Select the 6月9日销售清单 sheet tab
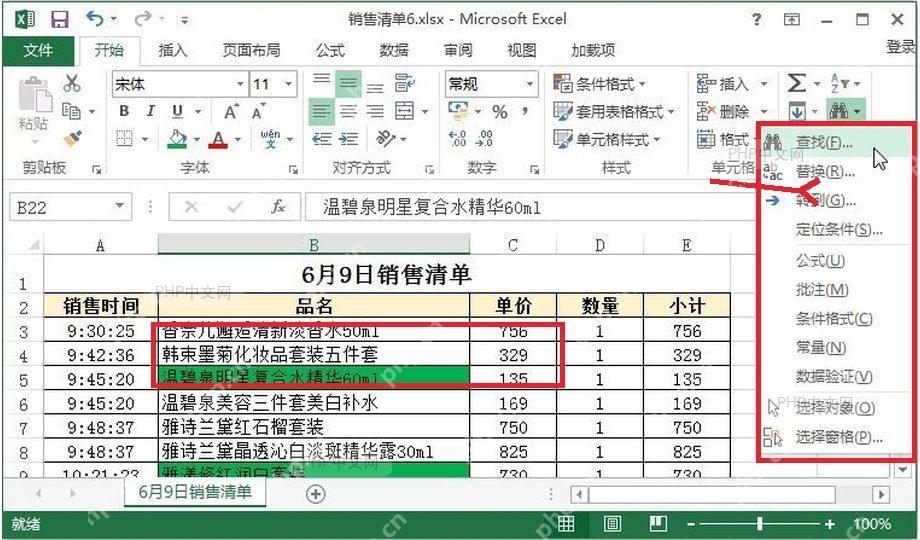The width and height of the screenshot is (920, 540). coord(195,492)
